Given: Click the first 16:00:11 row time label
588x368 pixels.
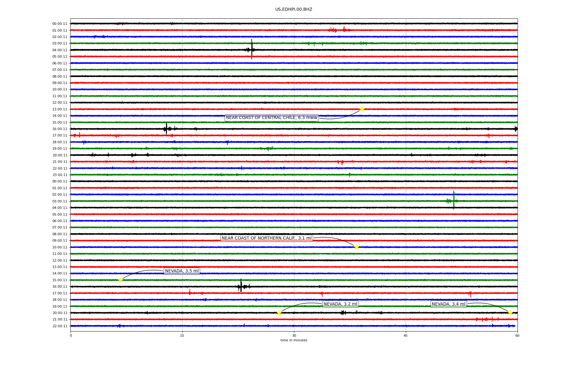Looking at the screenshot, I should (60, 129).
